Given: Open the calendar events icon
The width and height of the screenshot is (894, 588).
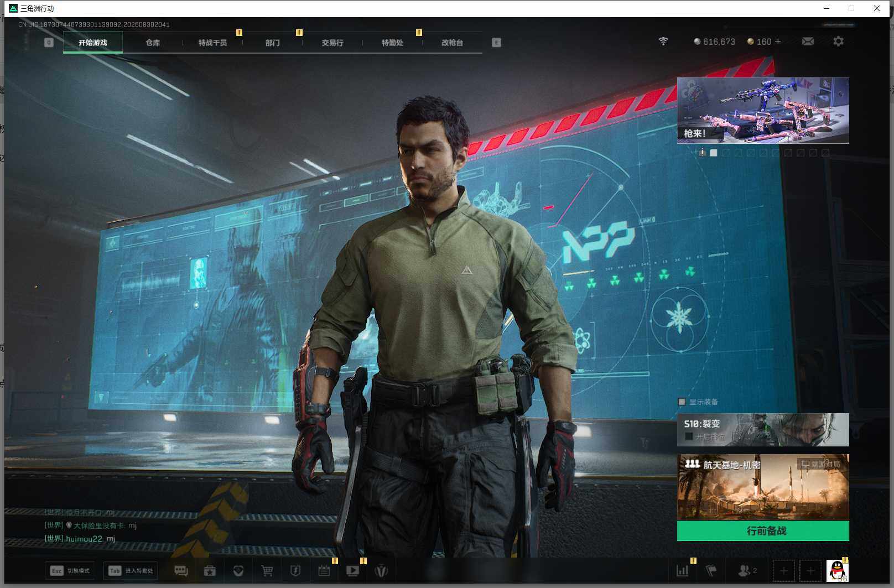Looking at the screenshot, I should tap(324, 571).
